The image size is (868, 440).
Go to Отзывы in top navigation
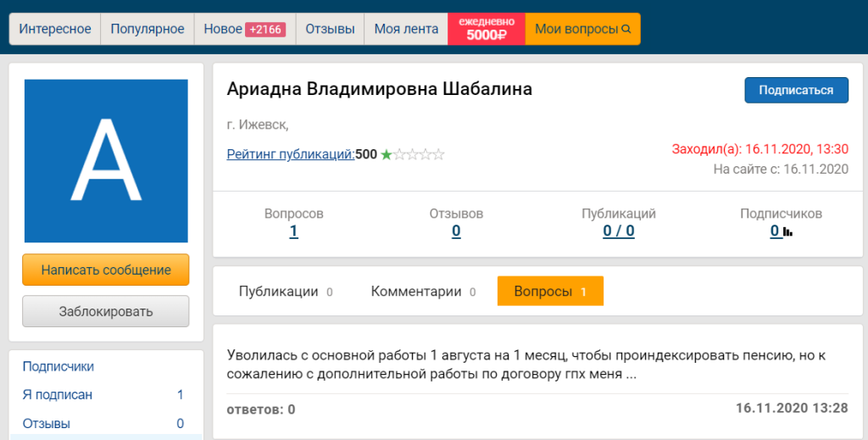330,29
